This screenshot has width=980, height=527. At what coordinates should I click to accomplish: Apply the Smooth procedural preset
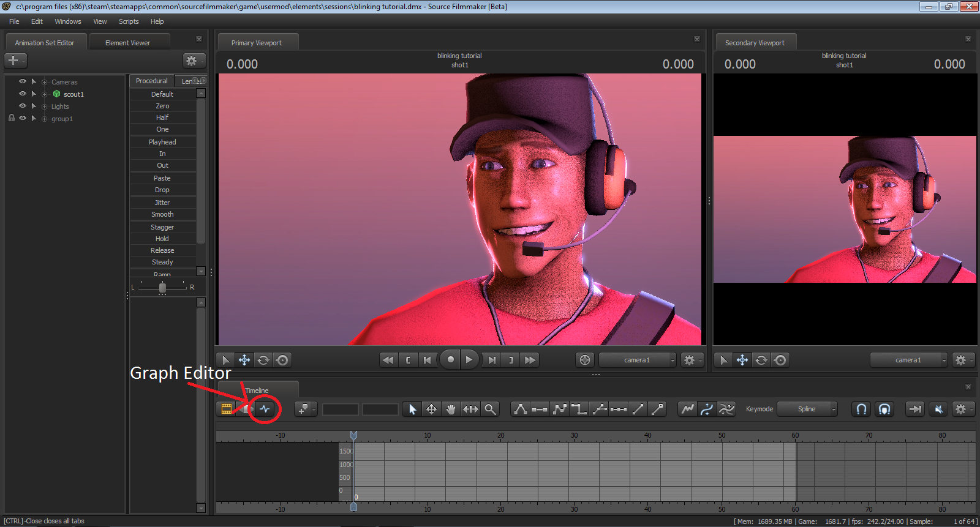(x=162, y=214)
